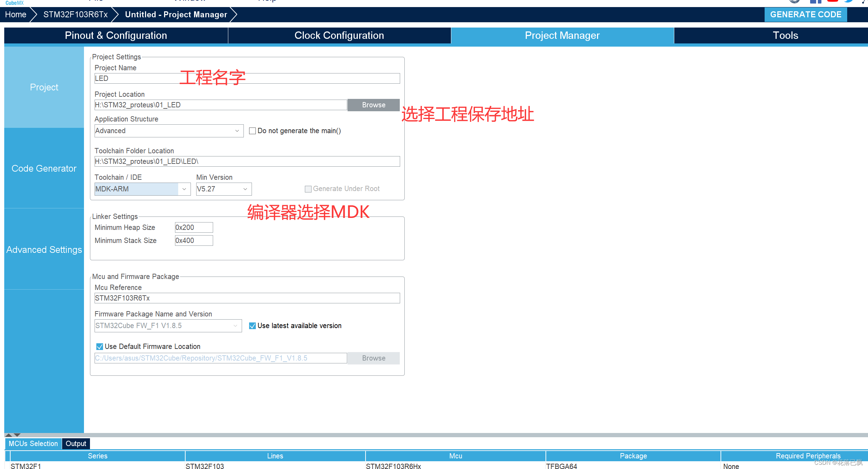Click the STM32F103R6Tx breadcrumb
This screenshot has height=469, width=868.
pyautogui.click(x=76, y=14)
